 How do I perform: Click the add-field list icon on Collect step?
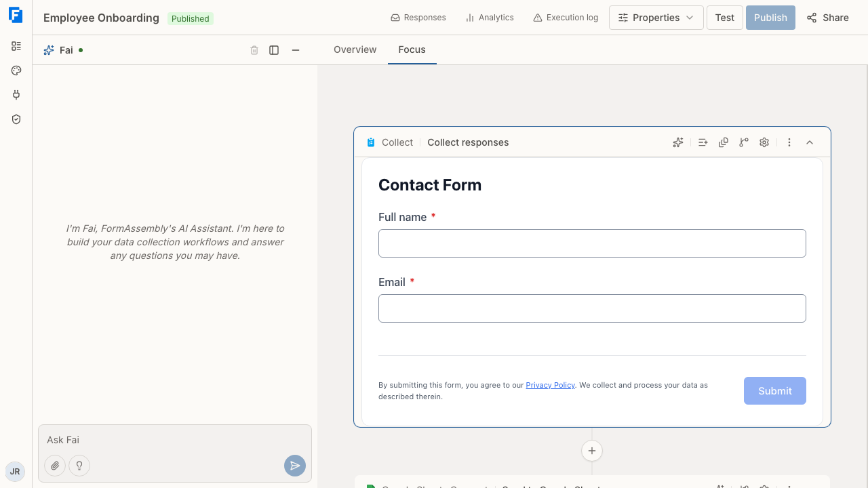pos(703,142)
